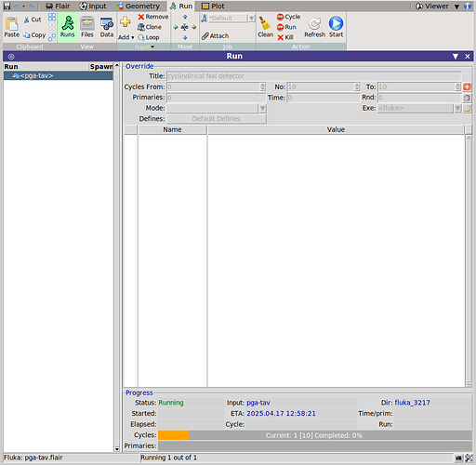Switch to the Plot tab
Image resolution: width=476 pixels, height=465 pixels.
213,7
